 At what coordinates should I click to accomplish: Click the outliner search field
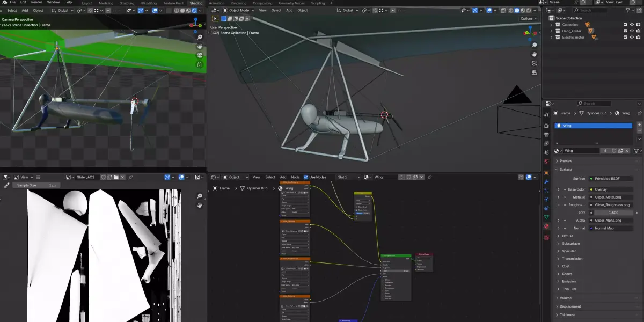[590, 10]
